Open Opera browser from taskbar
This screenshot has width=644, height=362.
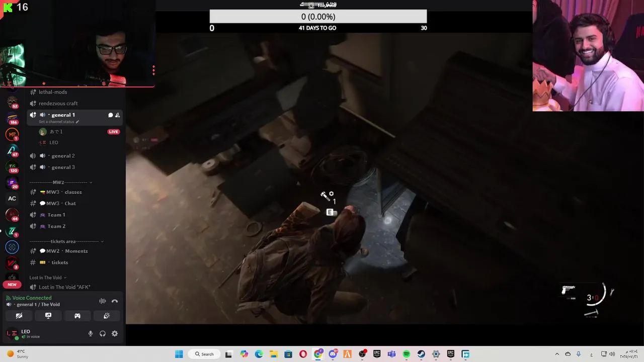tap(303, 354)
